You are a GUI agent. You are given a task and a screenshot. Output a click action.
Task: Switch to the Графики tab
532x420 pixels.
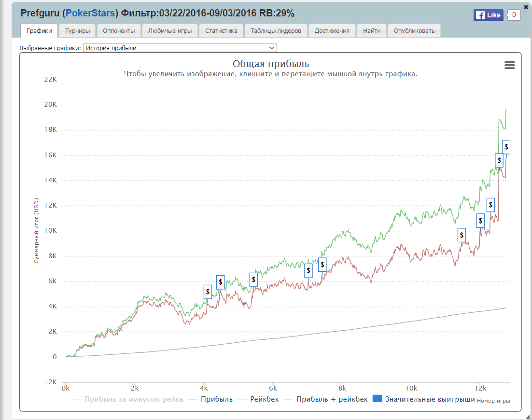pos(40,30)
